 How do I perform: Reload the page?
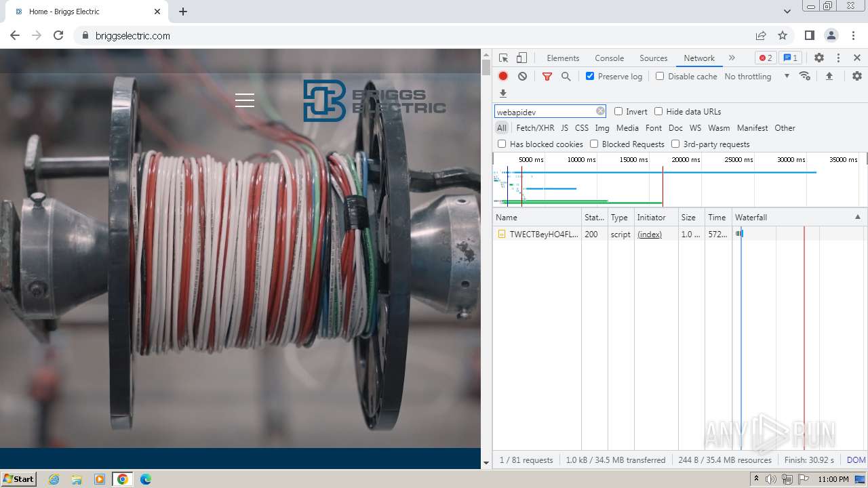58,35
